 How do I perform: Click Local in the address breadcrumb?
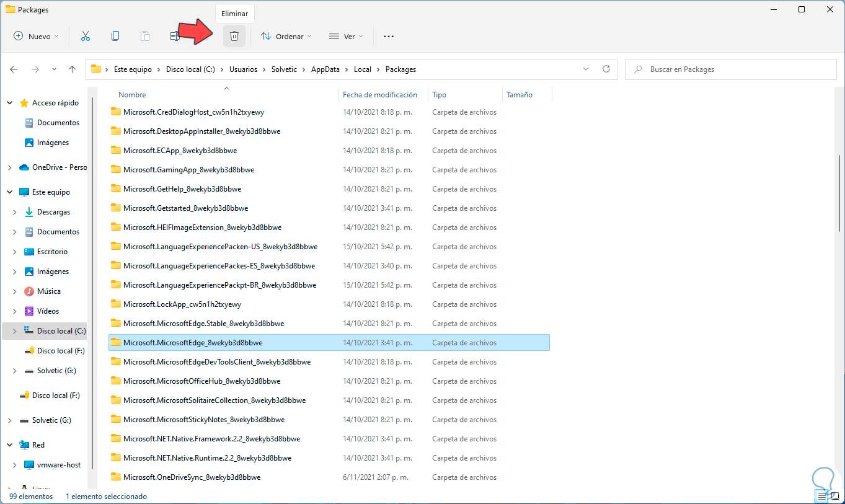pos(363,69)
